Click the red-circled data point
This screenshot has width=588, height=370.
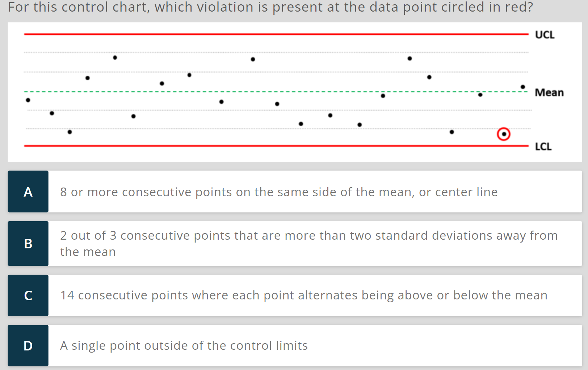(x=504, y=134)
